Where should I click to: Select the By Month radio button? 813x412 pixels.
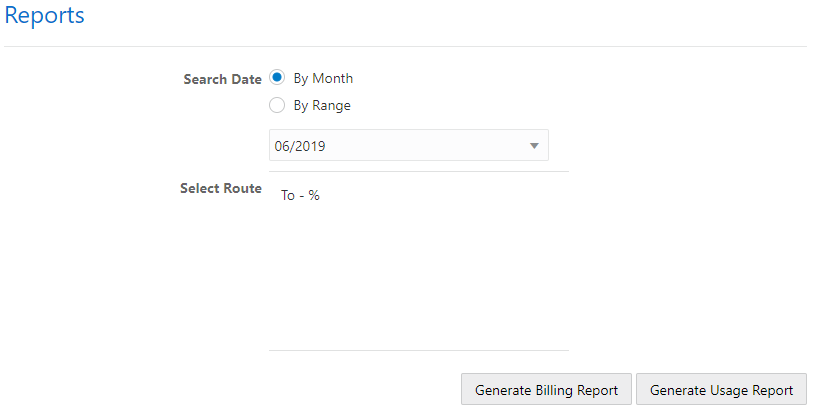click(x=278, y=78)
